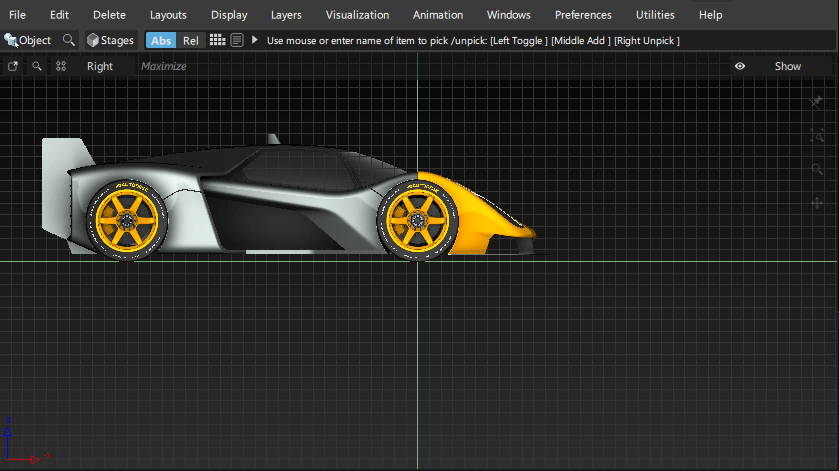Click Maximize in the viewport title bar
Screen dimensions: 839x471
(x=164, y=66)
